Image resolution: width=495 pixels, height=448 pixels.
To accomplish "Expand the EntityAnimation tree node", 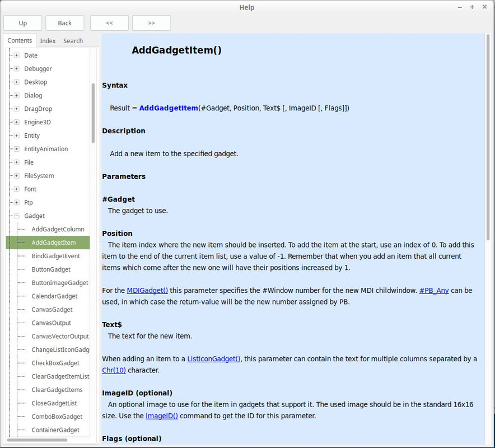I will coord(17,149).
